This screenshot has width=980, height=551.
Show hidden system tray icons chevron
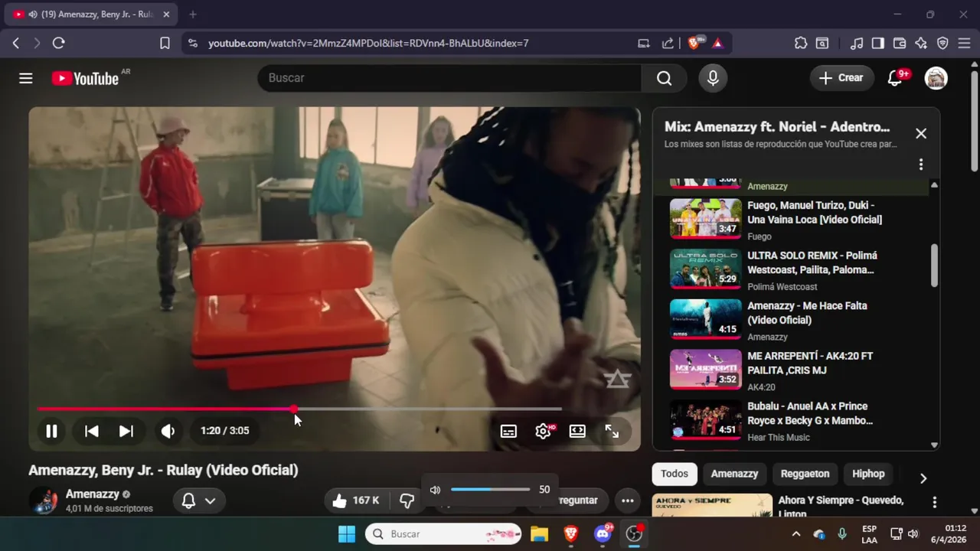[796, 534]
